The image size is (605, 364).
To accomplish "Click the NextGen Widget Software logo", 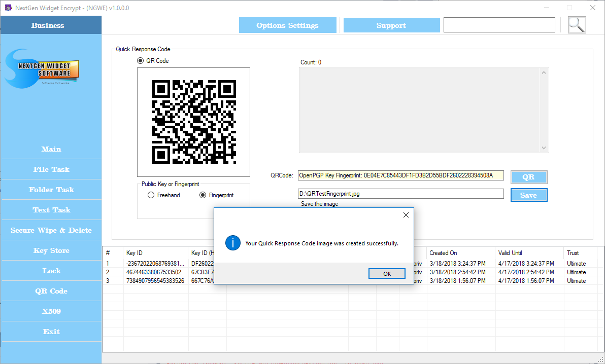I will coord(42,68).
